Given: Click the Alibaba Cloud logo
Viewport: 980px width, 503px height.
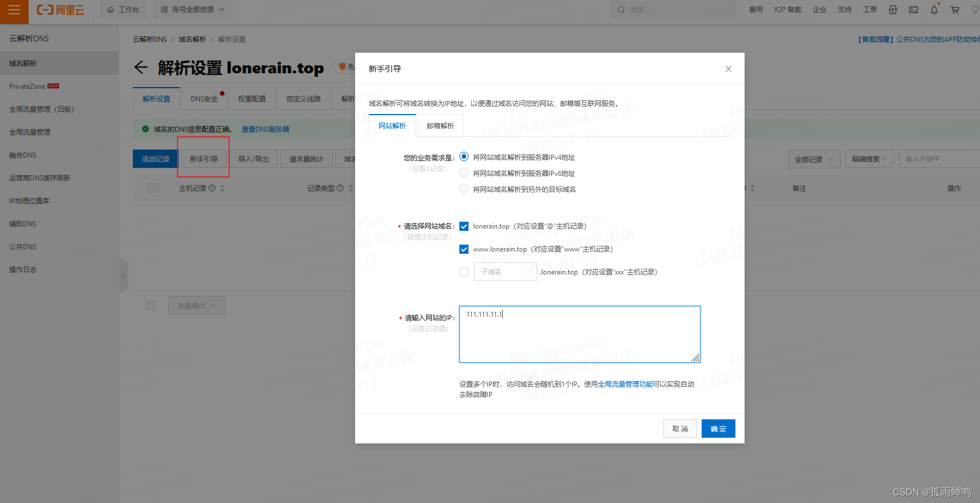Looking at the screenshot, I should pyautogui.click(x=60, y=10).
